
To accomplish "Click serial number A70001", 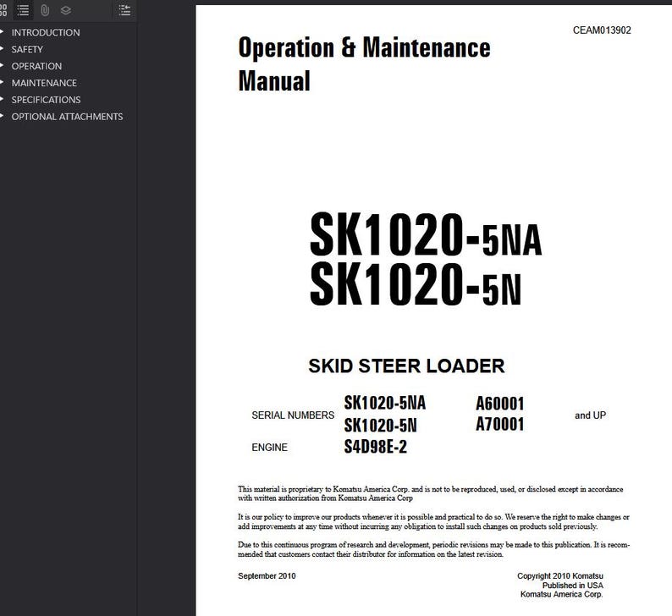I will pyautogui.click(x=499, y=424).
